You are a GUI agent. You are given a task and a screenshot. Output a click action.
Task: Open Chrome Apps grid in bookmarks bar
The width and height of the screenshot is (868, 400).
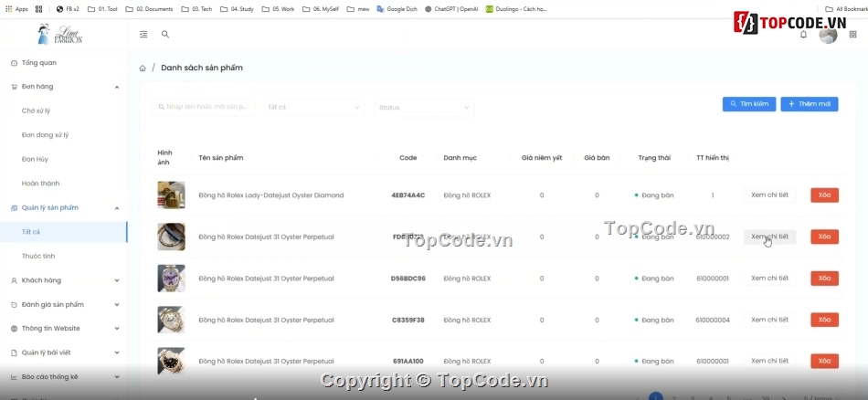pyautogui.click(x=16, y=9)
